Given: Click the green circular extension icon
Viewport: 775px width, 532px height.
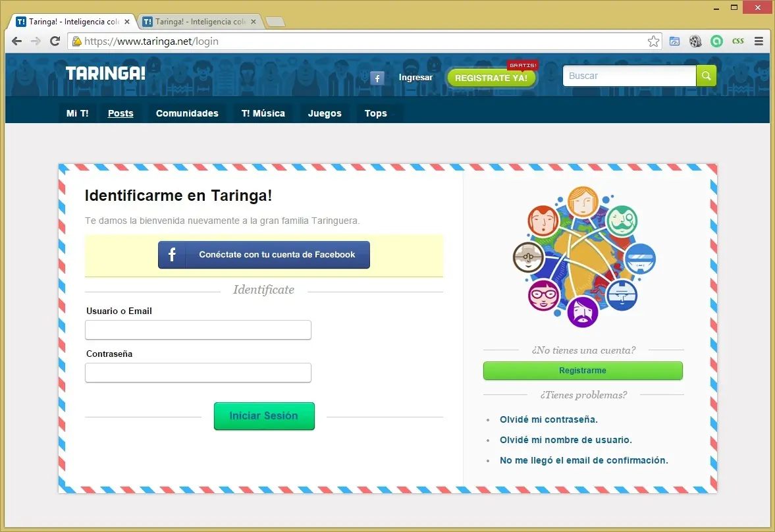Looking at the screenshot, I should (x=716, y=41).
